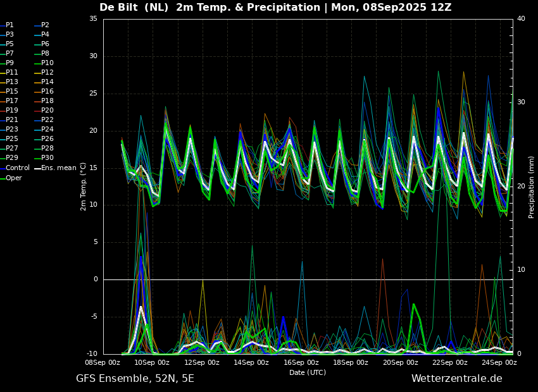538x392 pixels.
Task: Click the Control legend entry
Action: coord(15,168)
